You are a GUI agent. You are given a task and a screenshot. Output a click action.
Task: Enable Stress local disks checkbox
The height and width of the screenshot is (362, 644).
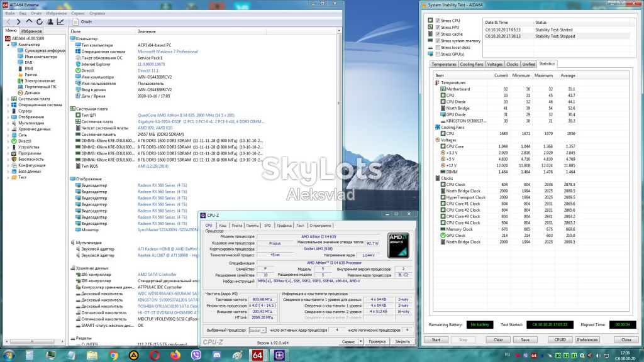(x=438, y=48)
